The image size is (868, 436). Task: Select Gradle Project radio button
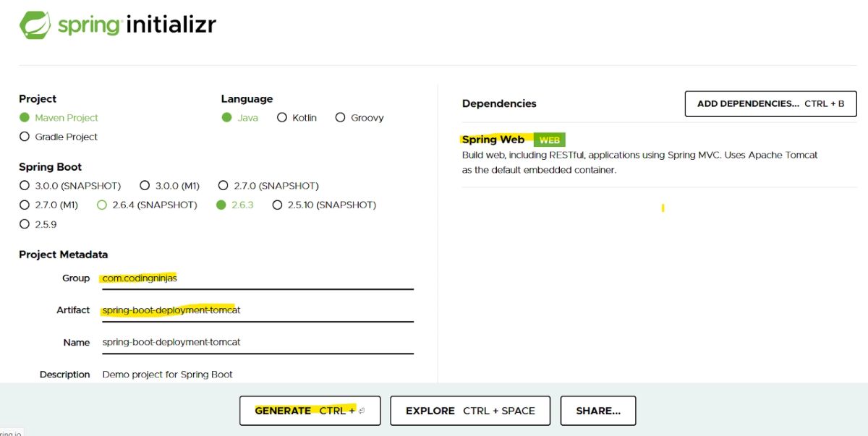coord(25,137)
